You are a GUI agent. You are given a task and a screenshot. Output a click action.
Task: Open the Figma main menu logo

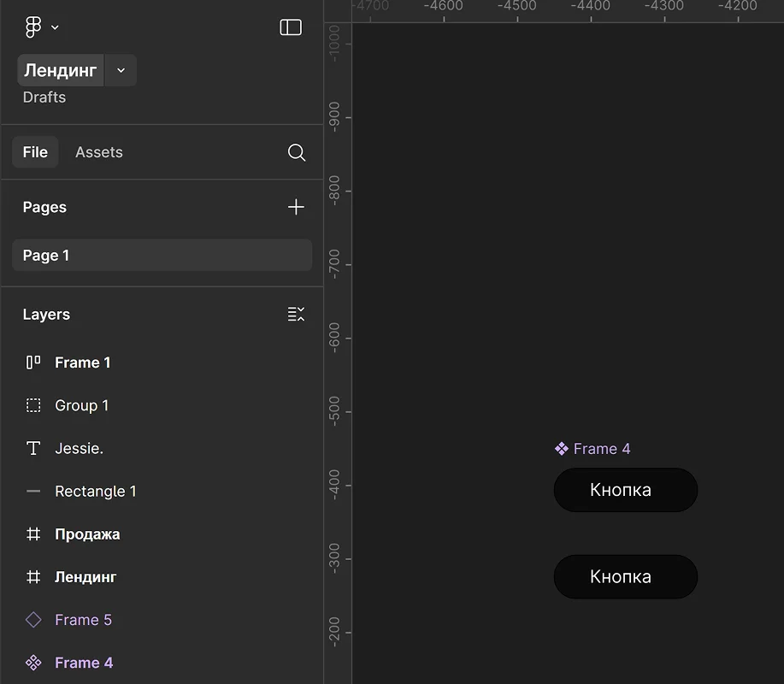tap(33, 27)
